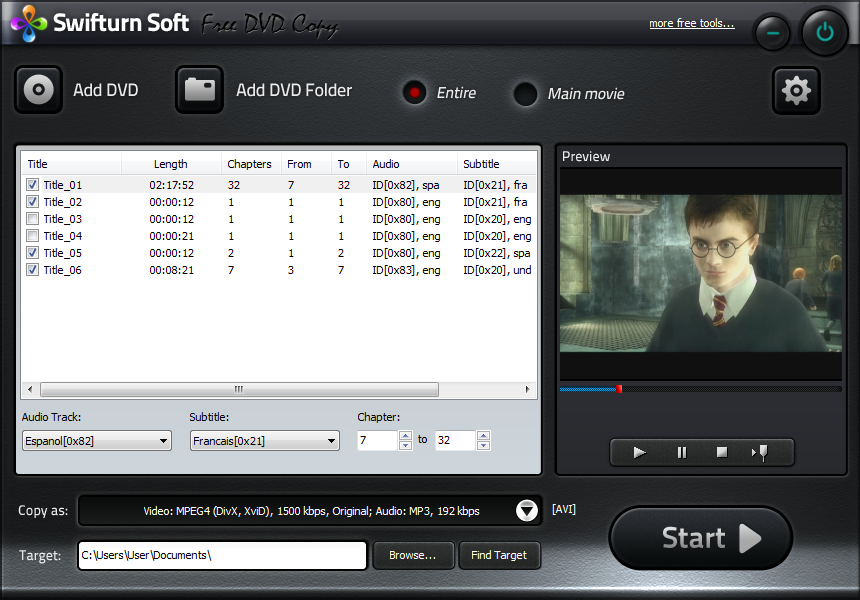
Task: Select the Main movie copy mode
Action: [525, 94]
